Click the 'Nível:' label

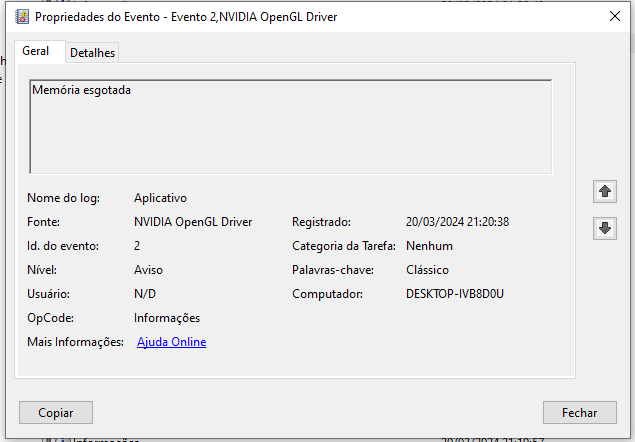[42, 270]
